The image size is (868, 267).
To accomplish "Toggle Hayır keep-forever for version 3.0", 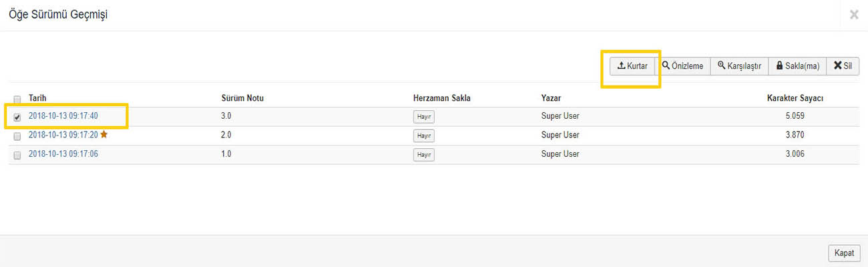I will 423,117.
